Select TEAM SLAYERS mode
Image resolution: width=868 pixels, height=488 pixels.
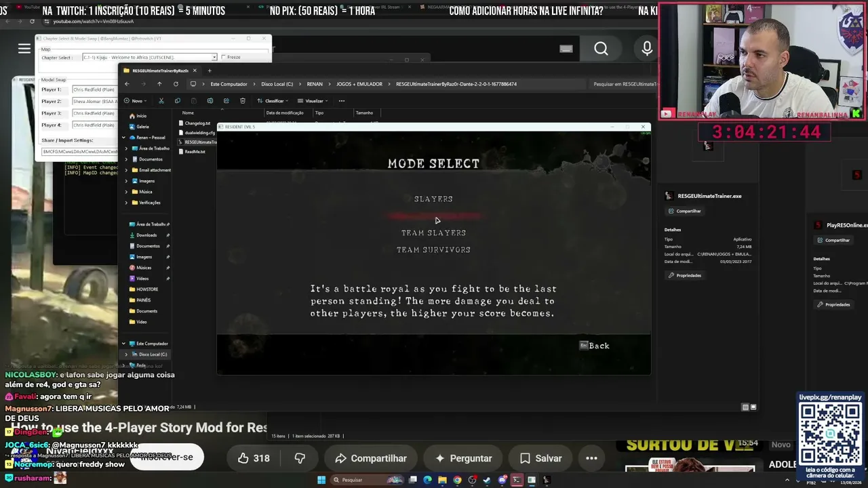pos(433,232)
